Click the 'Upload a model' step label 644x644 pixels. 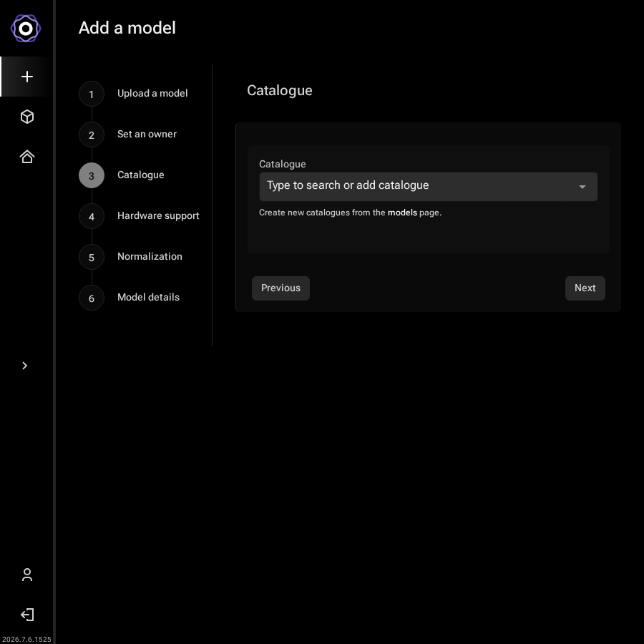(152, 93)
